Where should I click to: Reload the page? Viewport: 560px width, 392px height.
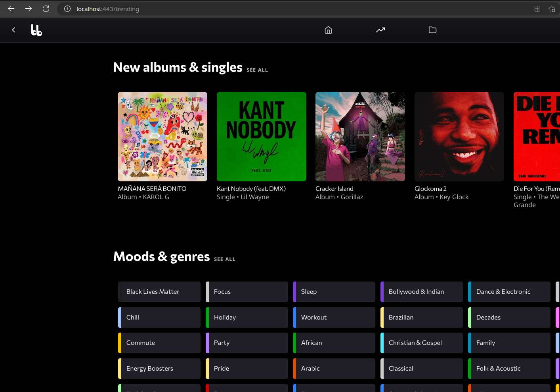[46, 9]
